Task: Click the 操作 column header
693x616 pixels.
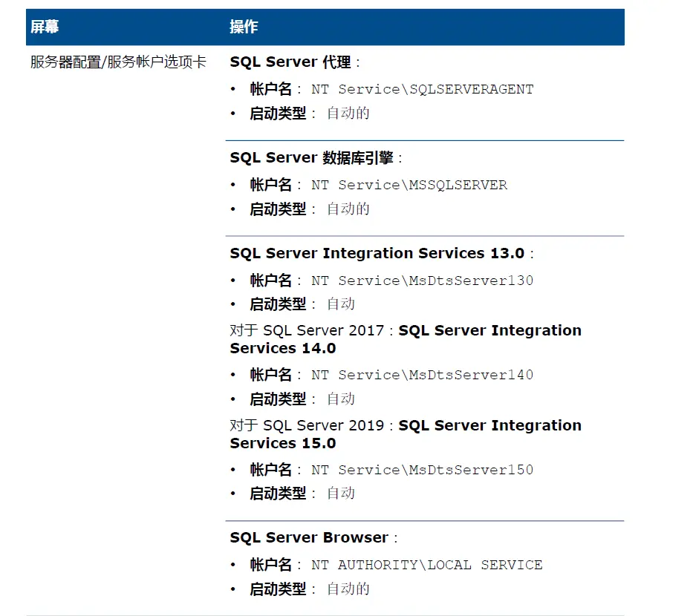Action: (244, 27)
